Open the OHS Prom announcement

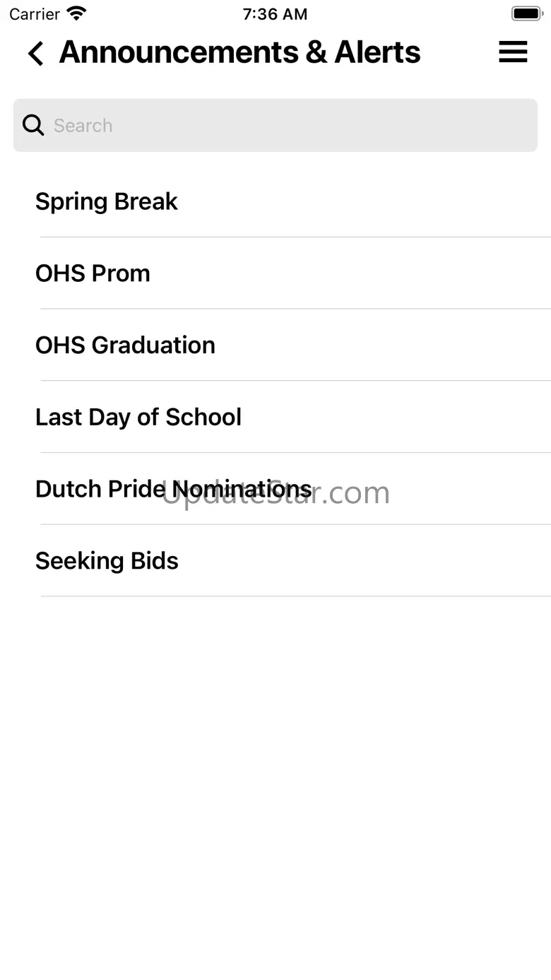(x=275, y=273)
